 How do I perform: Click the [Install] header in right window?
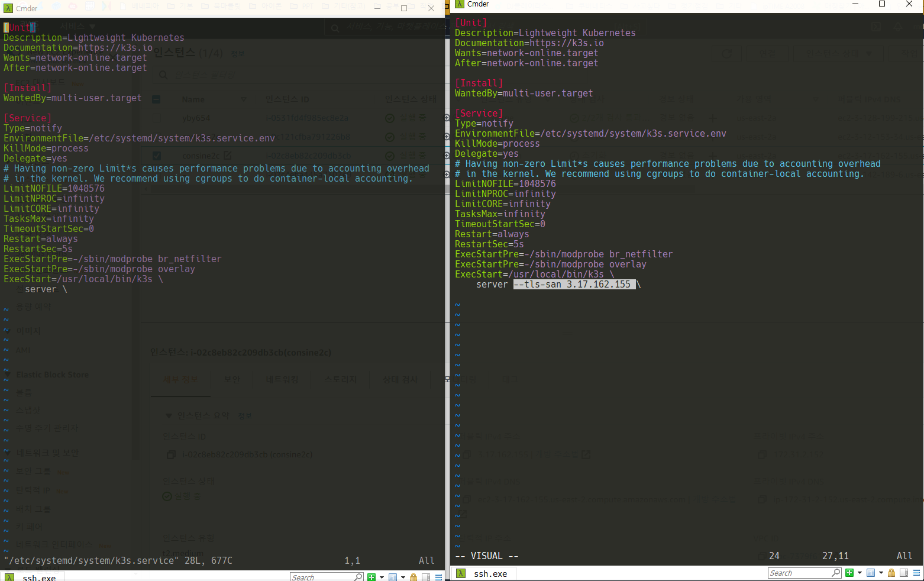(x=479, y=83)
